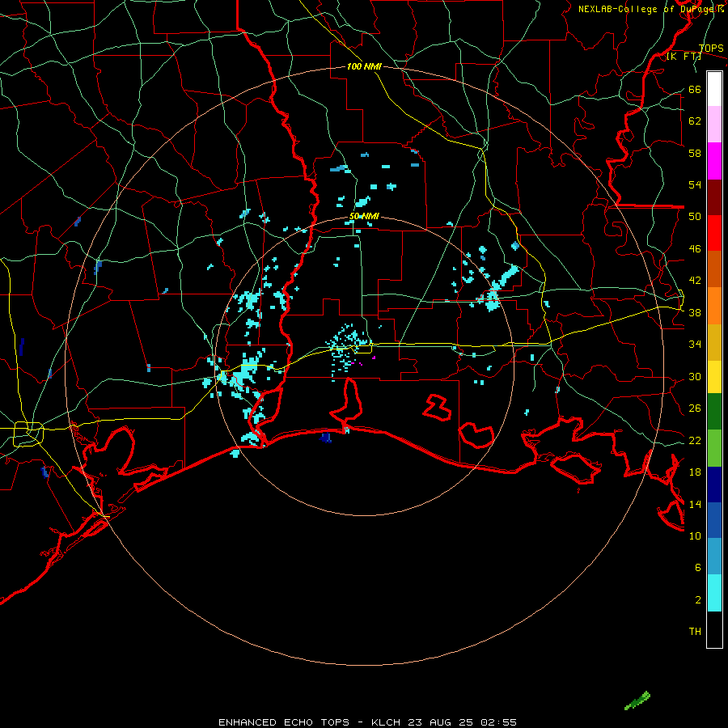Click the light green swatch near 22

[714, 448]
